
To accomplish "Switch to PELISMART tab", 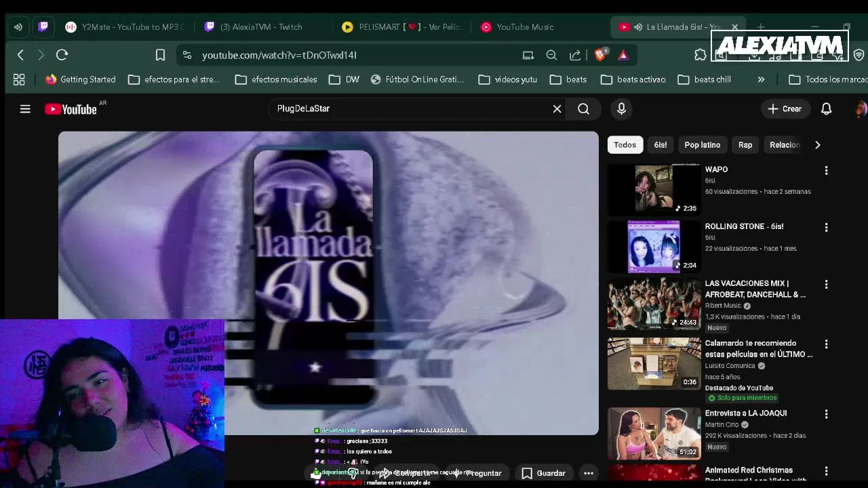I will point(403,27).
